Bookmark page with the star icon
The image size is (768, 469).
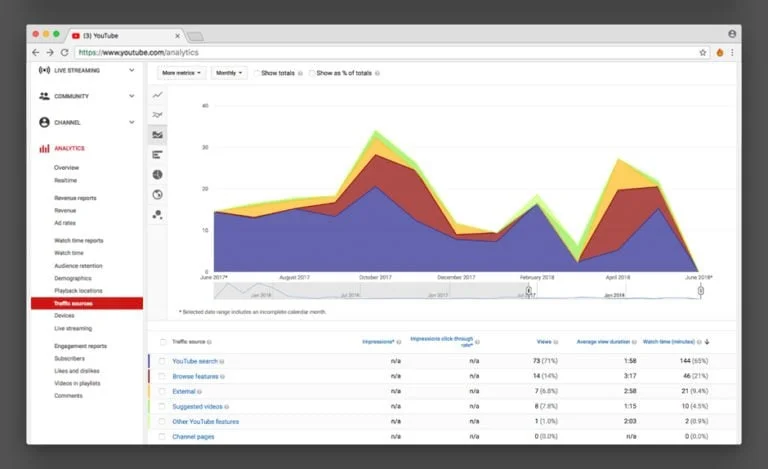(x=702, y=52)
